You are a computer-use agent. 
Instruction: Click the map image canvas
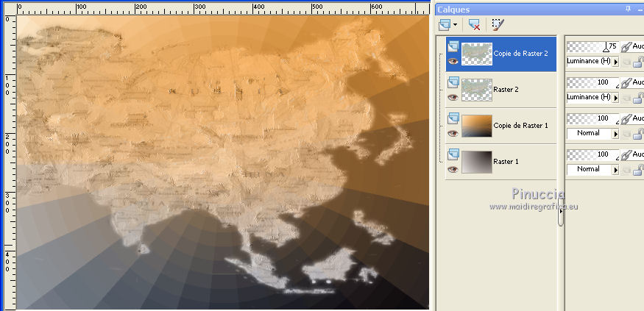coord(222,162)
